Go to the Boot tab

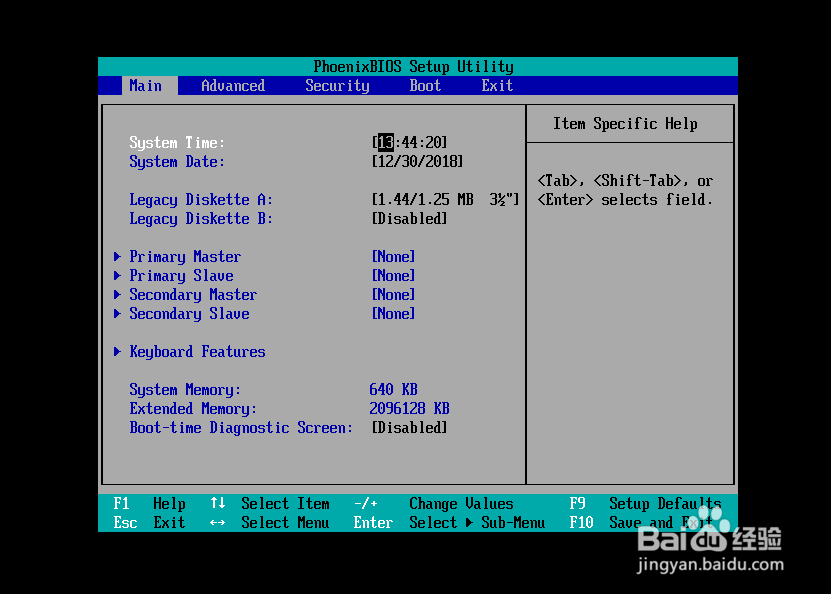[425, 86]
